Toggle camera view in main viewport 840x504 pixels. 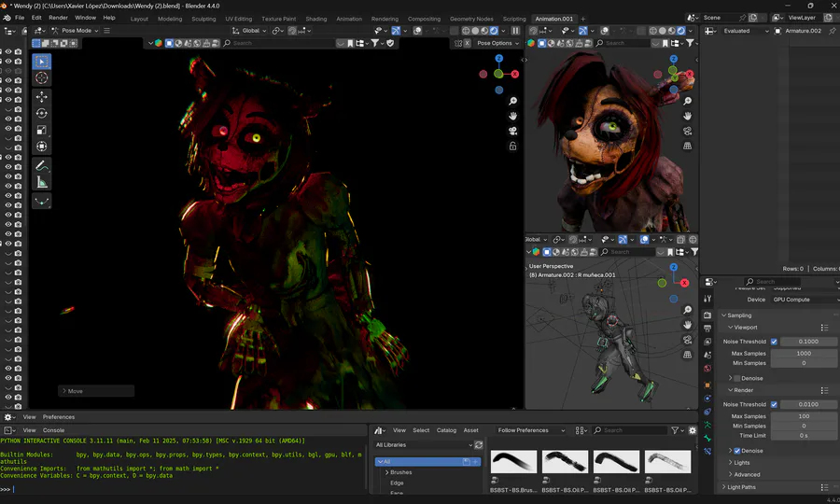(512, 132)
